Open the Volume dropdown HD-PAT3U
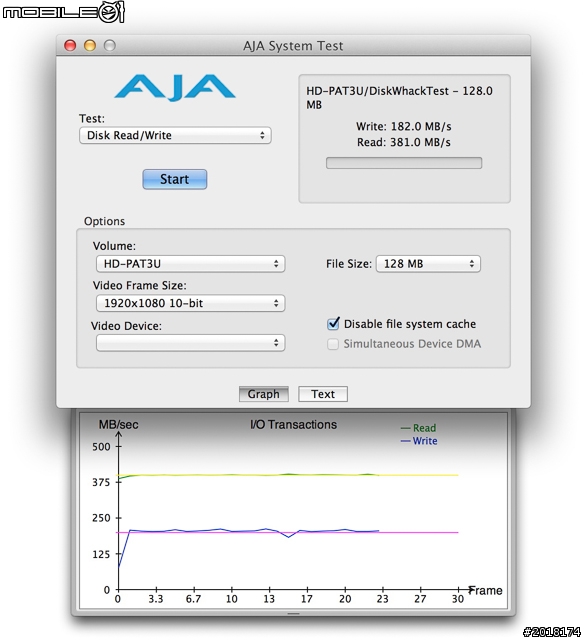Image resolution: width=587 pixels, height=640 pixels. point(190,264)
